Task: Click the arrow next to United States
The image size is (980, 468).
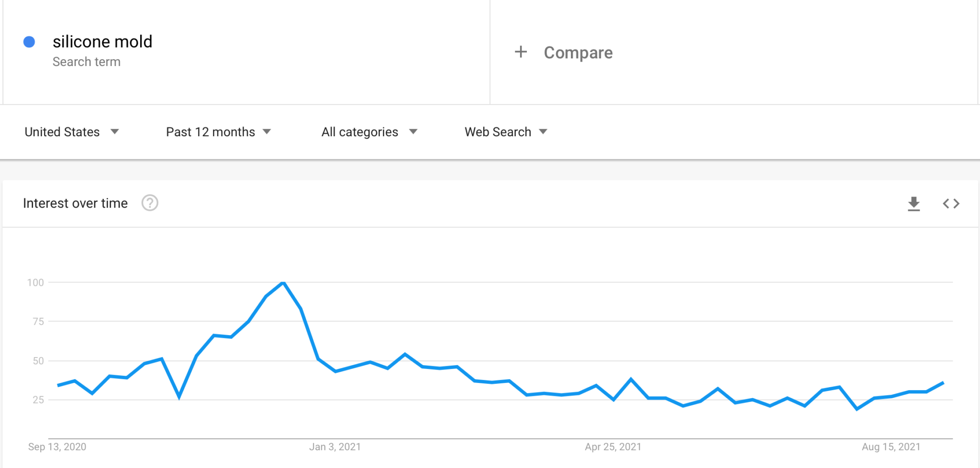Action: (114, 131)
